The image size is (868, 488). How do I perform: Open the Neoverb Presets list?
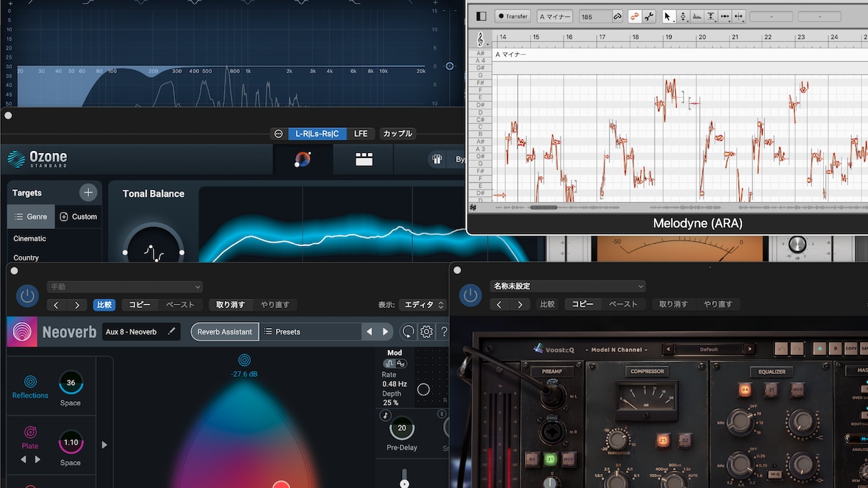[x=310, y=331]
